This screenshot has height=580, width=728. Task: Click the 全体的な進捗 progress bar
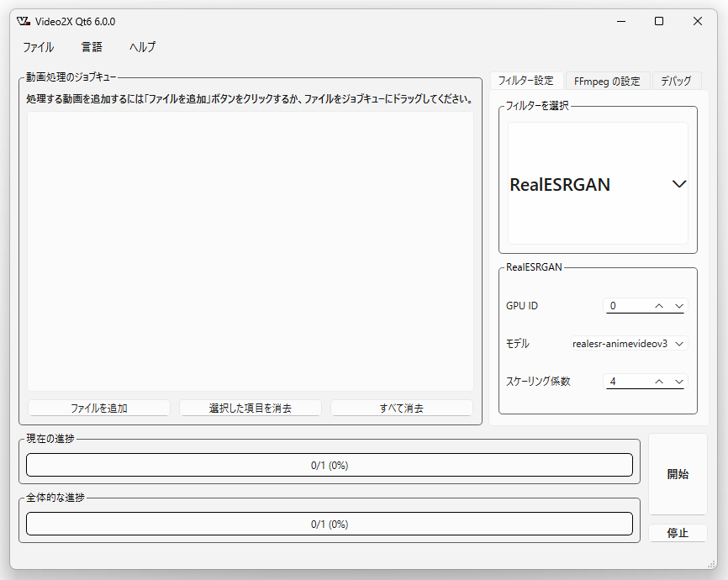(330, 524)
